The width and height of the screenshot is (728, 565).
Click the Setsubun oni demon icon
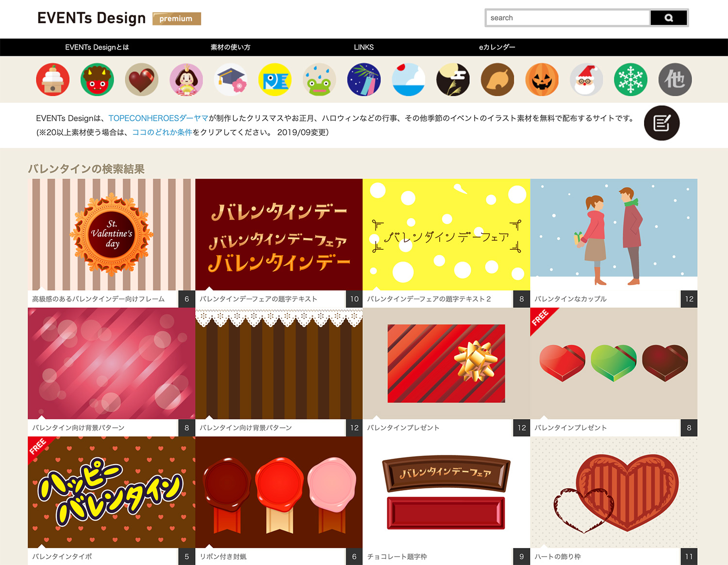point(97,80)
